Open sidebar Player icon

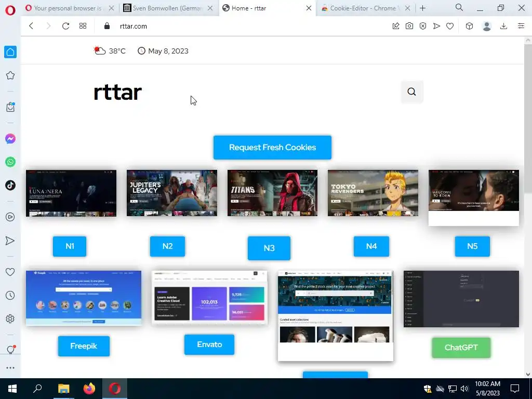tap(10, 217)
